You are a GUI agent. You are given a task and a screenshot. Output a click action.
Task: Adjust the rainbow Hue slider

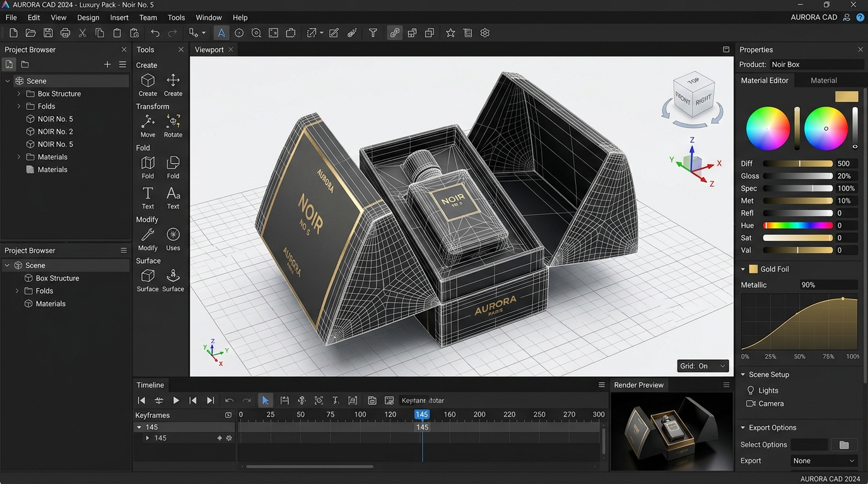coord(798,225)
